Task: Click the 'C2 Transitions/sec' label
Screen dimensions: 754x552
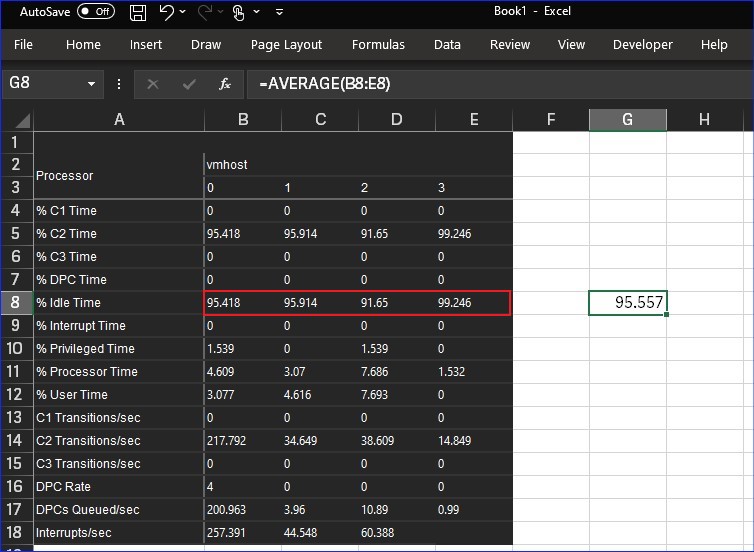Action: click(x=88, y=440)
